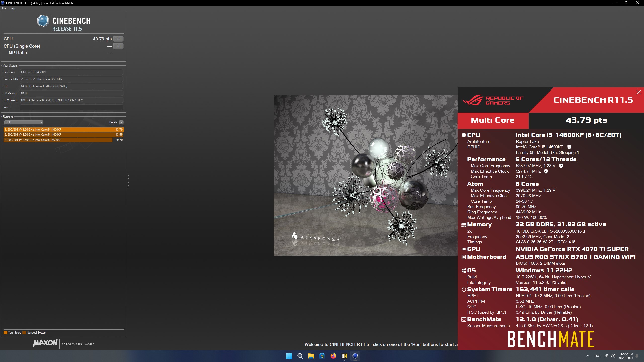Viewport: 644px width, 362px height.
Task: Click shield icon beside Max Effective Clock 5274.71
Action: pyautogui.click(x=546, y=171)
